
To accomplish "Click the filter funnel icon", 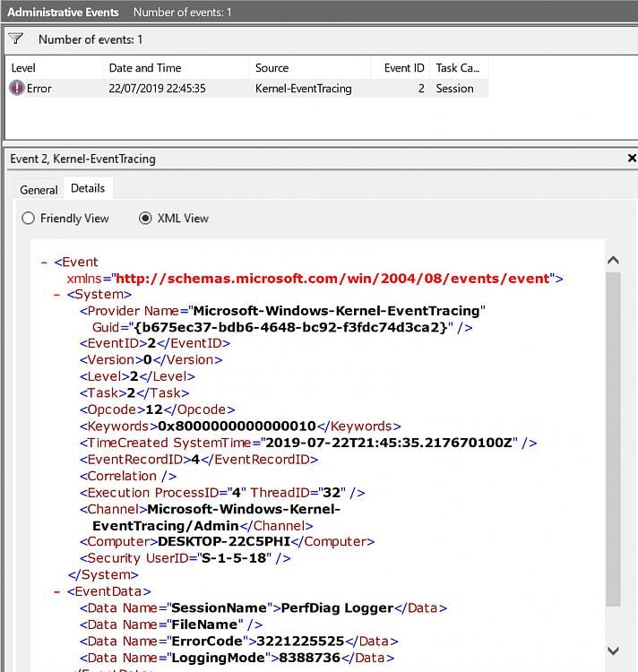I will coord(16,39).
